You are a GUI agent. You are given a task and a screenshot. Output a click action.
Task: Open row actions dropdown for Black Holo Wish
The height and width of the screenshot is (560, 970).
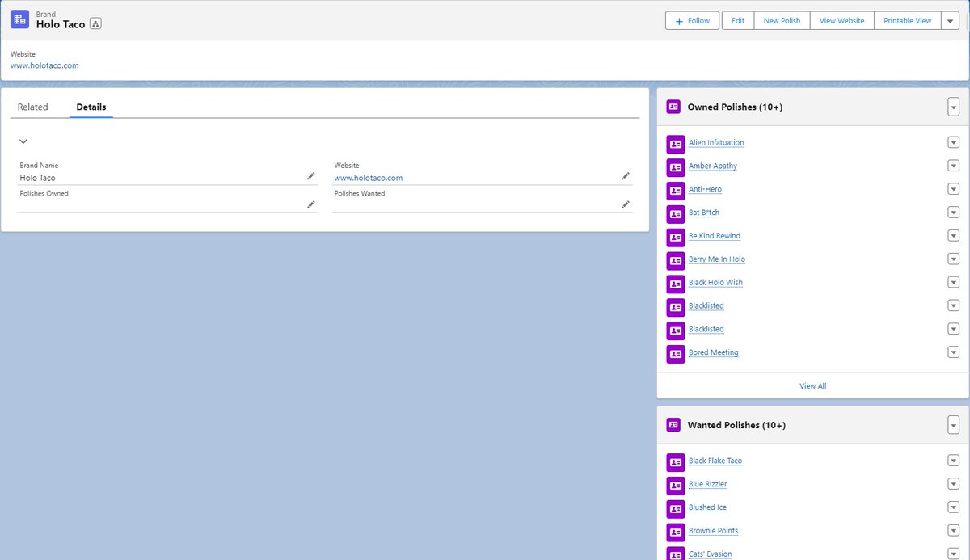pyautogui.click(x=953, y=283)
